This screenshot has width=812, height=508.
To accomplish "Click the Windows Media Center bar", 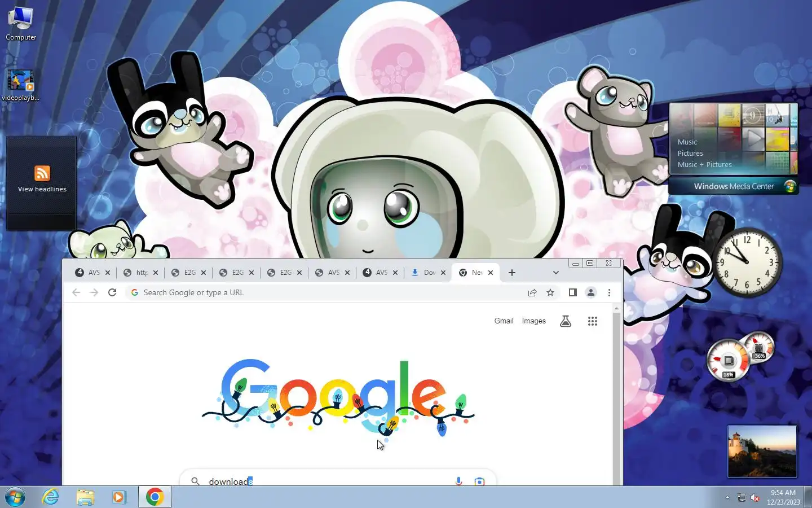I will (x=734, y=186).
